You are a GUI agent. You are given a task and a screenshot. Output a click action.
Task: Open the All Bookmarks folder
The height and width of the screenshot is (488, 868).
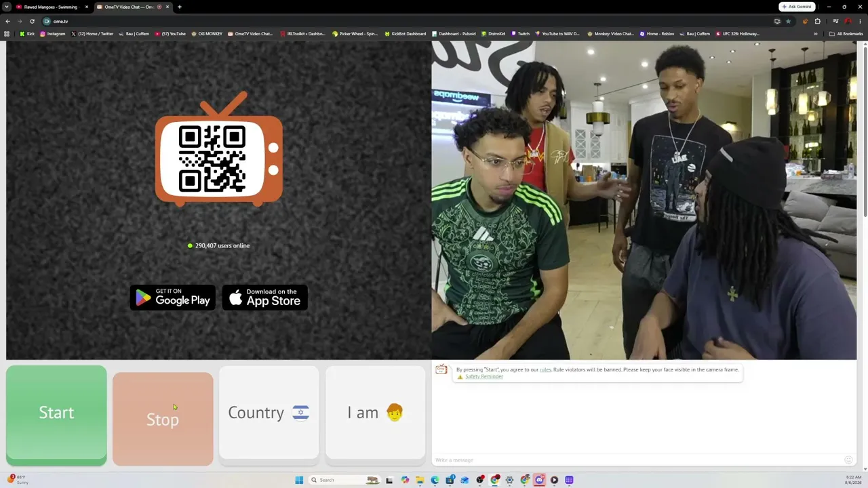(846, 34)
